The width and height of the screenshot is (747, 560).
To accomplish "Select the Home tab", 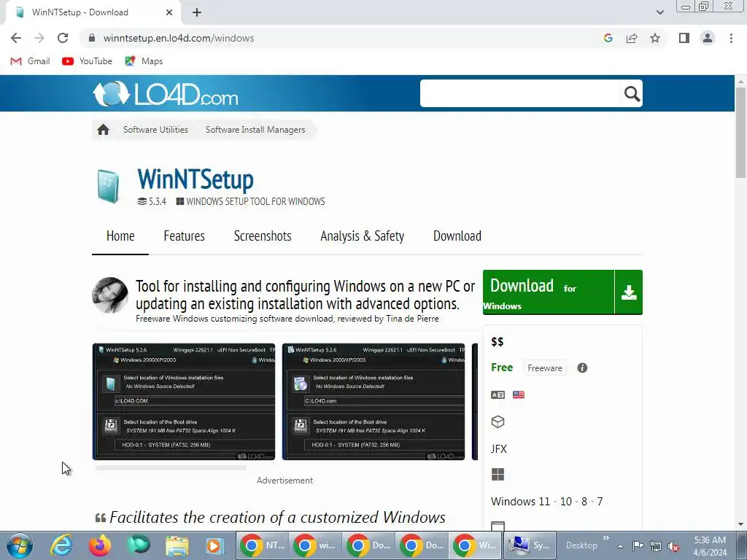I will click(120, 236).
